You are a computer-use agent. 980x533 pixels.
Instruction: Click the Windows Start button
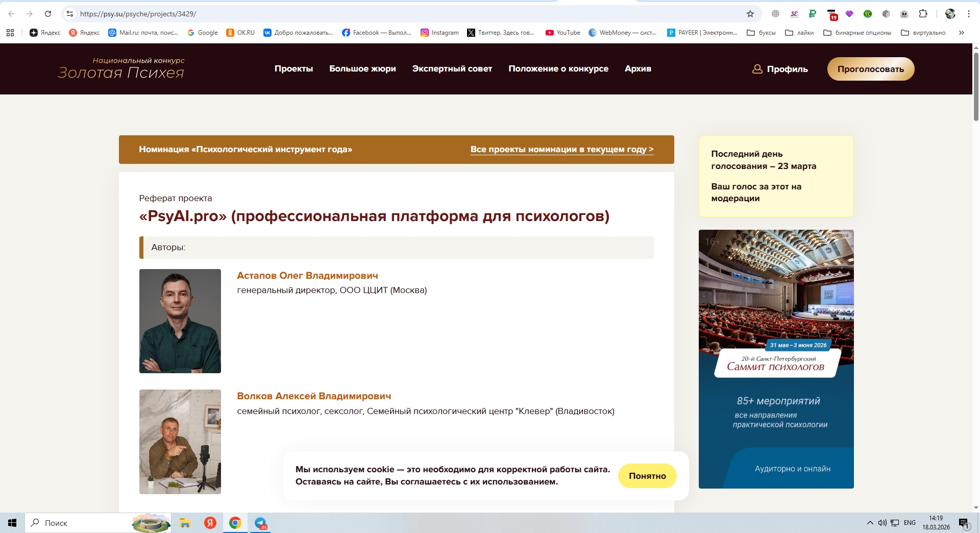[12, 523]
